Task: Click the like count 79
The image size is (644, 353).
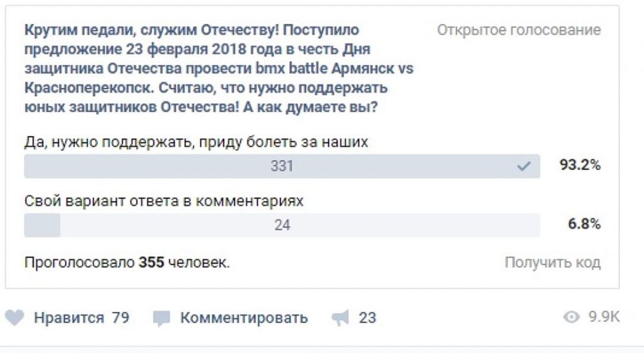Action: [120, 318]
